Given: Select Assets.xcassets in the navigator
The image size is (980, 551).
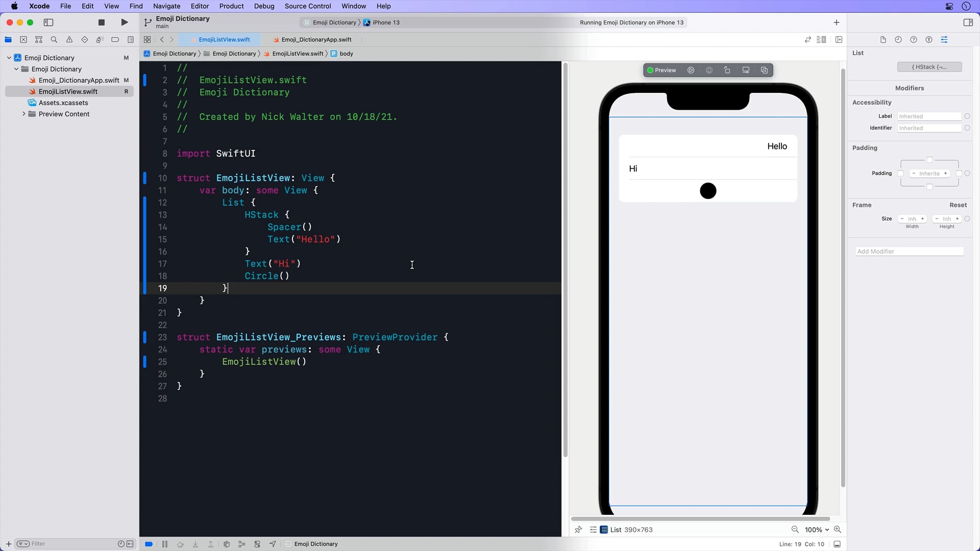Looking at the screenshot, I should [x=63, y=103].
